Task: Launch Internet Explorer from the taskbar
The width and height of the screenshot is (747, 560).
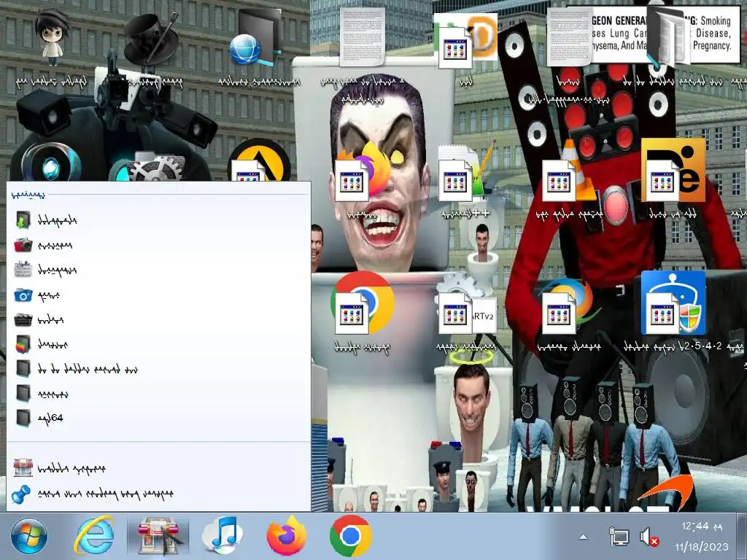Action: tap(94, 537)
